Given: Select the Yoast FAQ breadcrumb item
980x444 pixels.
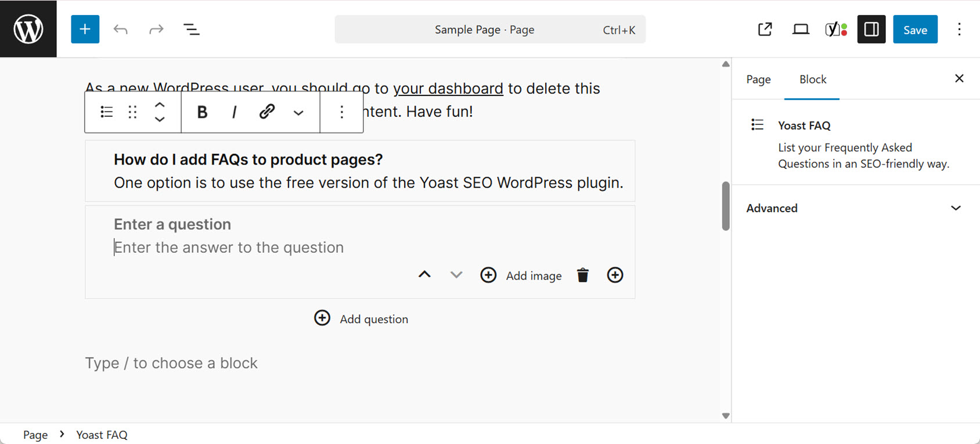Looking at the screenshot, I should pyautogui.click(x=102, y=435).
